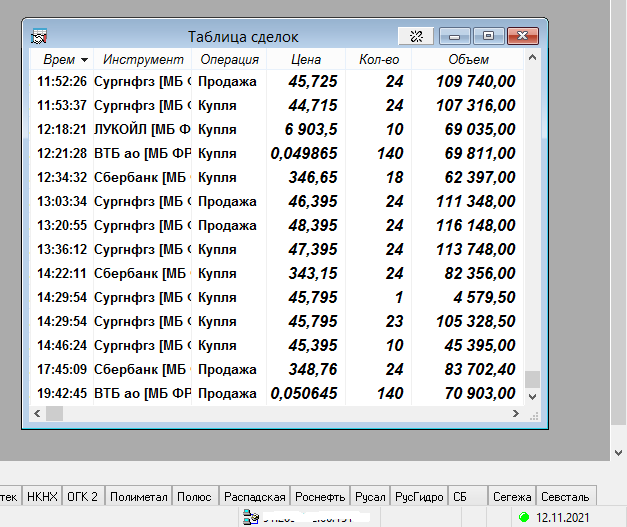Click volume cell 109 740,00

475,82
